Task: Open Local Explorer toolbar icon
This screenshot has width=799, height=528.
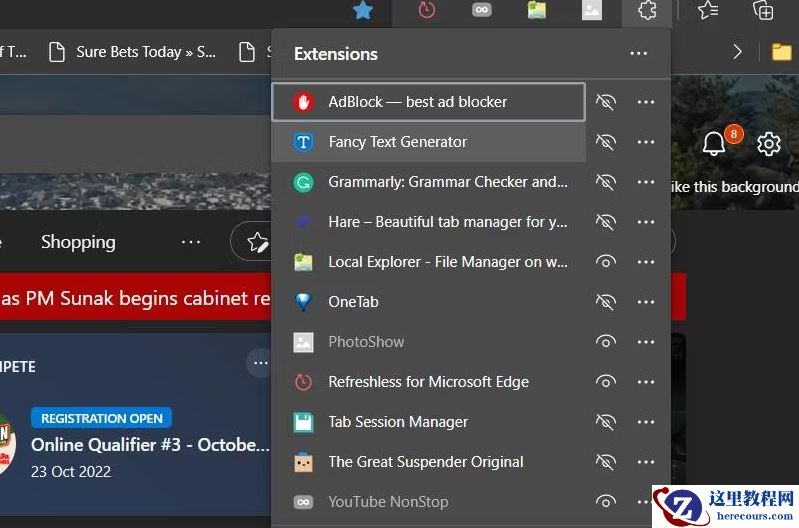Action: coord(537,10)
